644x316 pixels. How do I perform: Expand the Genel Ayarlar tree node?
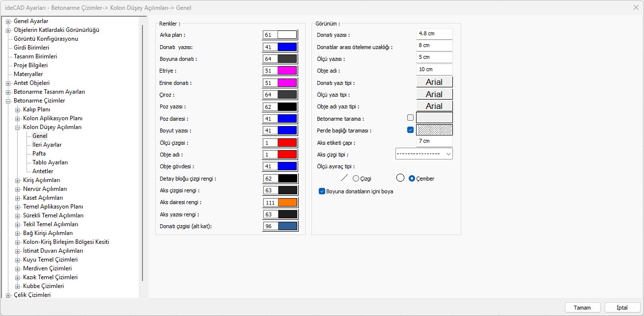8,21
